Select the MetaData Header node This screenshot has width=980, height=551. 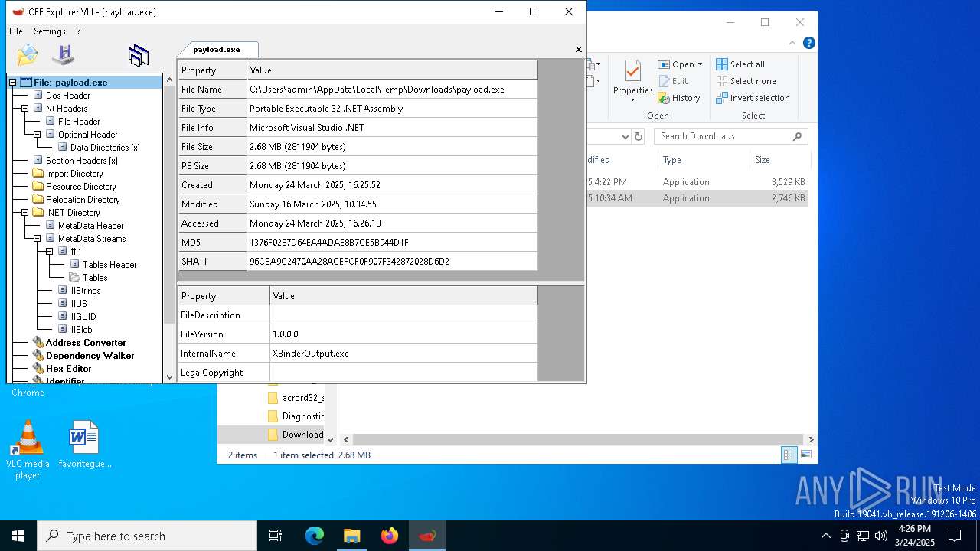click(90, 226)
